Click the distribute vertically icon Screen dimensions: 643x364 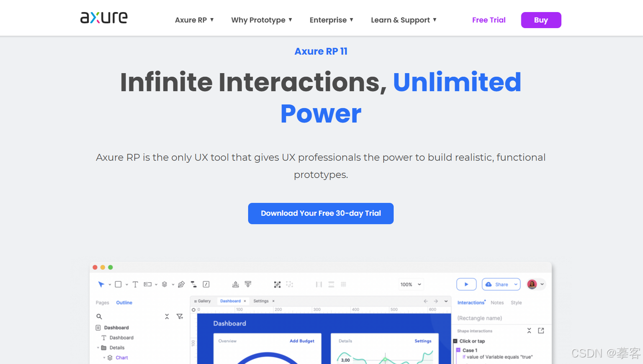click(331, 284)
